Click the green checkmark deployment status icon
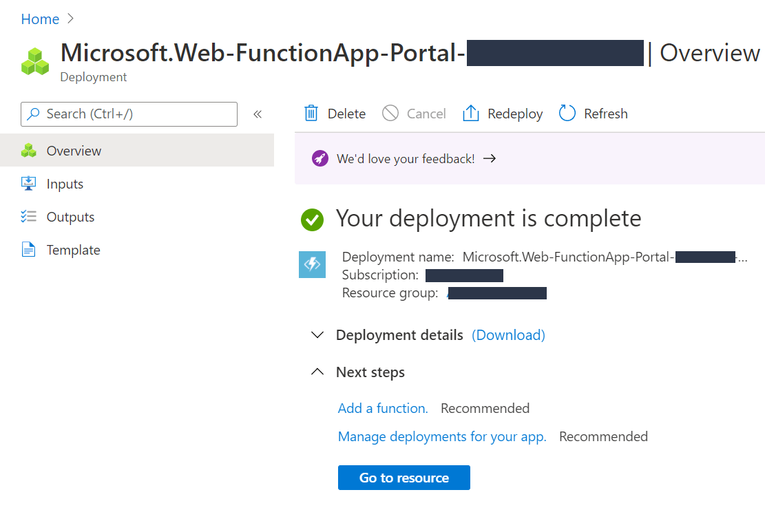 coord(312,220)
